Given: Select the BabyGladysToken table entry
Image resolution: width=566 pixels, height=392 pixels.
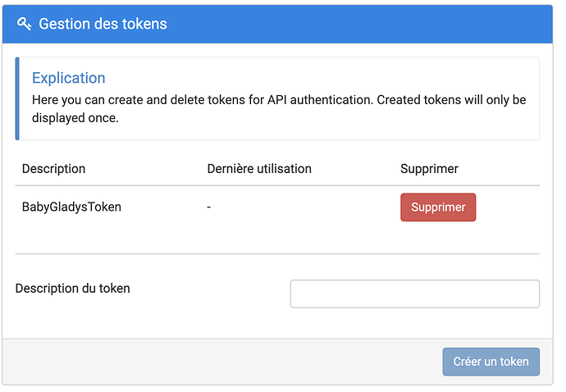Looking at the screenshot, I should (71, 207).
